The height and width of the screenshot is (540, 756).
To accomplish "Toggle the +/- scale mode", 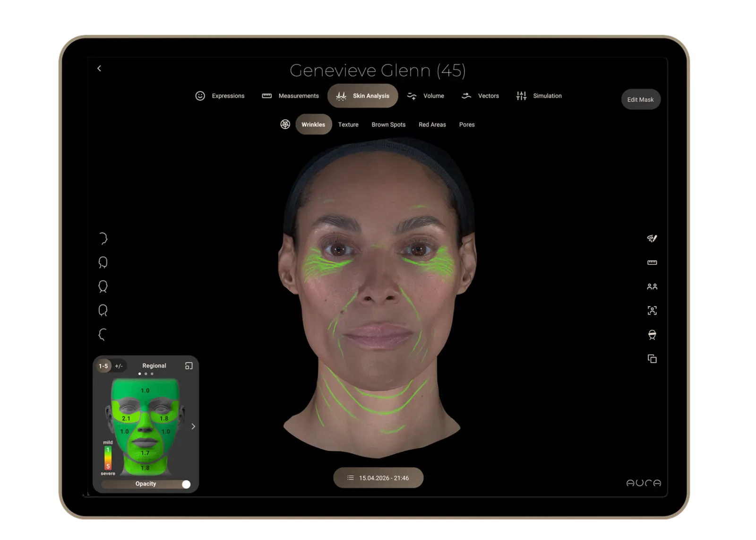I will click(x=119, y=366).
